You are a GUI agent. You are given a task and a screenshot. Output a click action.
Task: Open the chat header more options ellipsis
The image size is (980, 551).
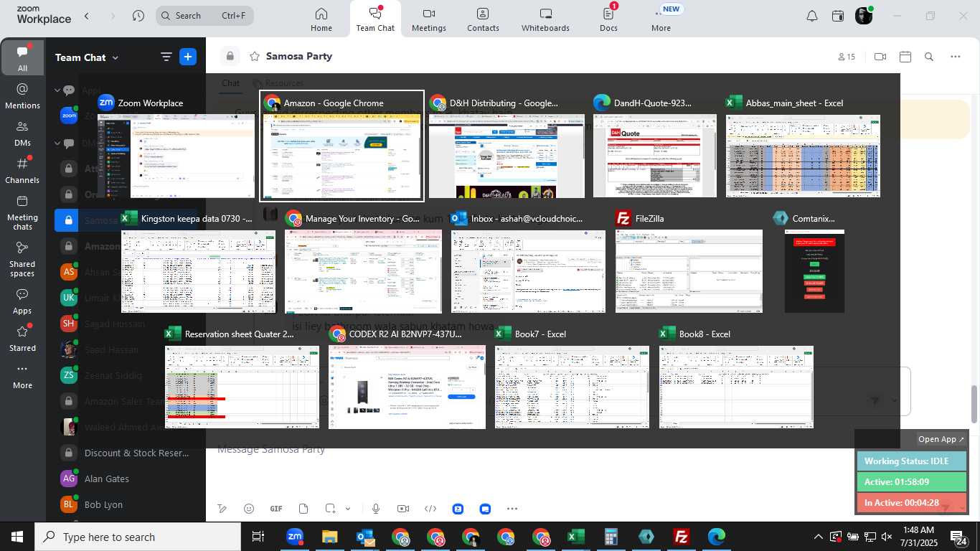955,57
